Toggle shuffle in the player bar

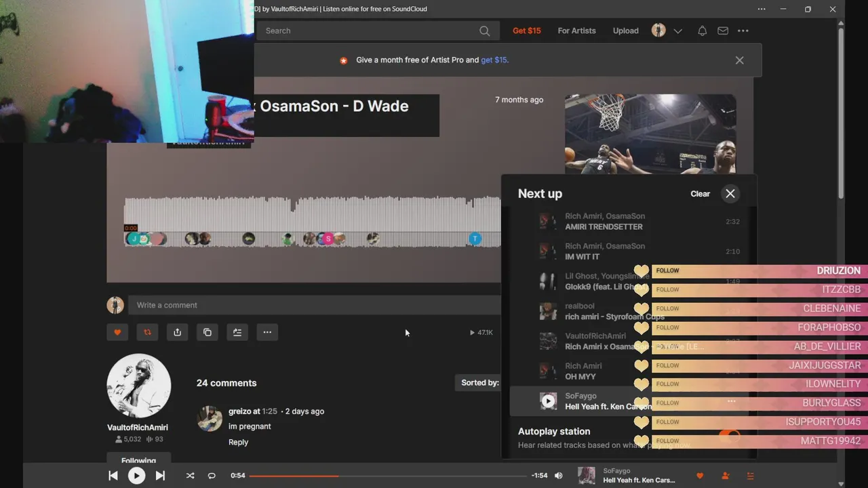190,476
